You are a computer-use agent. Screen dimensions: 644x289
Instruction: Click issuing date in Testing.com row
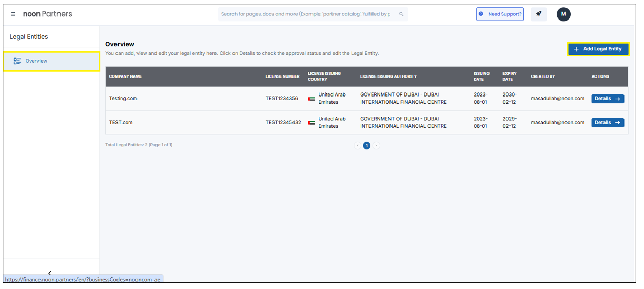pyautogui.click(x=481, y=99)
